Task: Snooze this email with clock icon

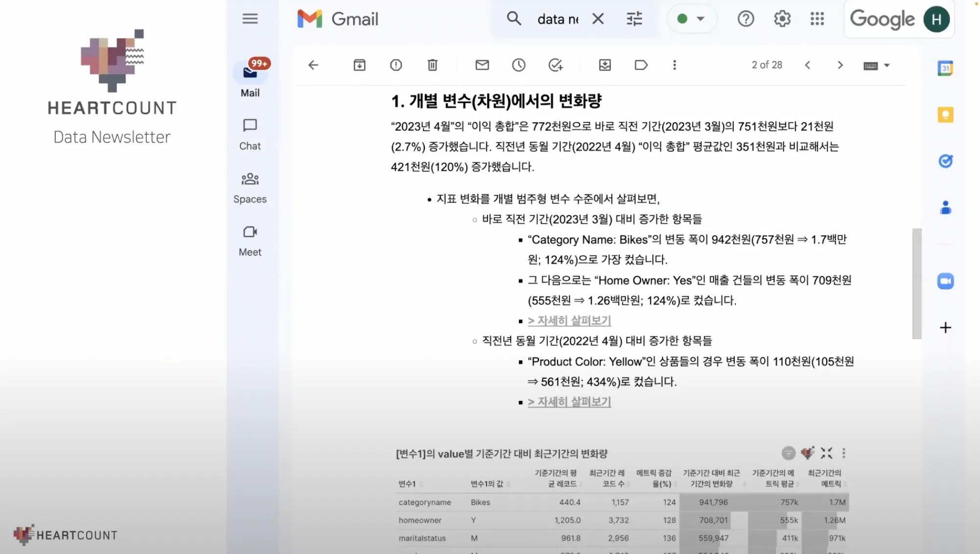Action: point(518,65)
